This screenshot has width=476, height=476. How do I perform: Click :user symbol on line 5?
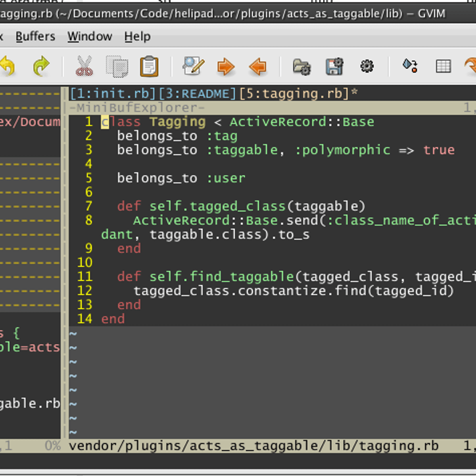coord(226,178)
